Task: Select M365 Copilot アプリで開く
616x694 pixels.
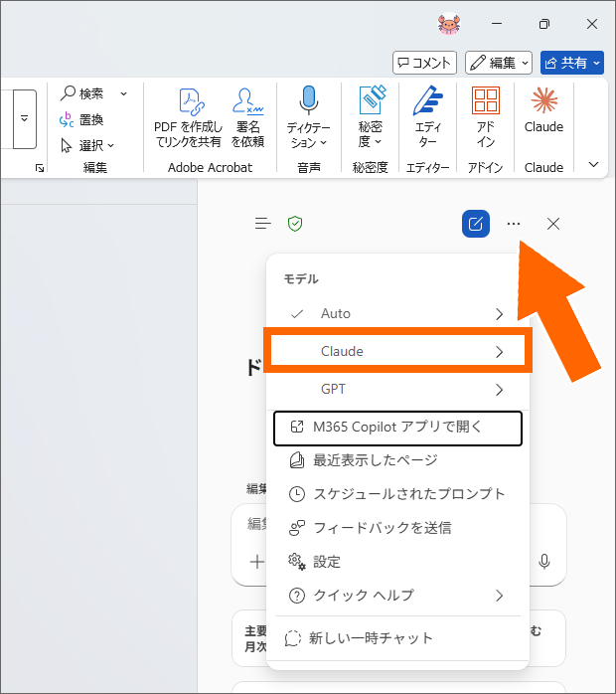Action: pyautogui.click(x=397, y=428)
